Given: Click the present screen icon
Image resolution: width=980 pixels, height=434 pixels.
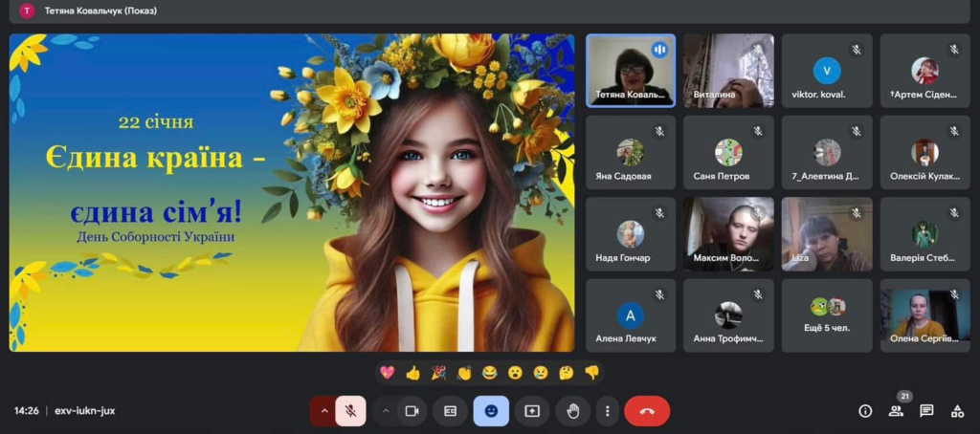Looking at the screenshot, I should pyautogui.click(x=532, y=411).
